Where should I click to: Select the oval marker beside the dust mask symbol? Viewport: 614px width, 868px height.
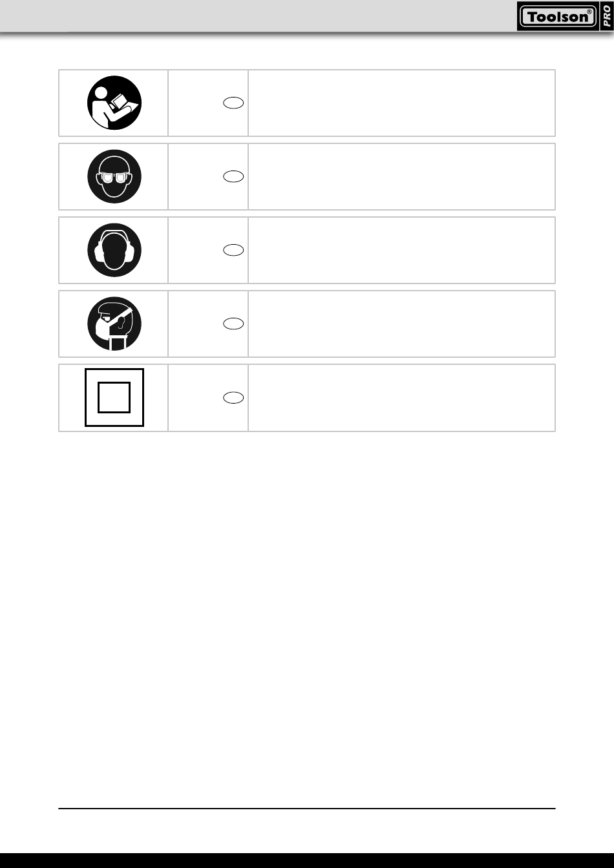234,324
